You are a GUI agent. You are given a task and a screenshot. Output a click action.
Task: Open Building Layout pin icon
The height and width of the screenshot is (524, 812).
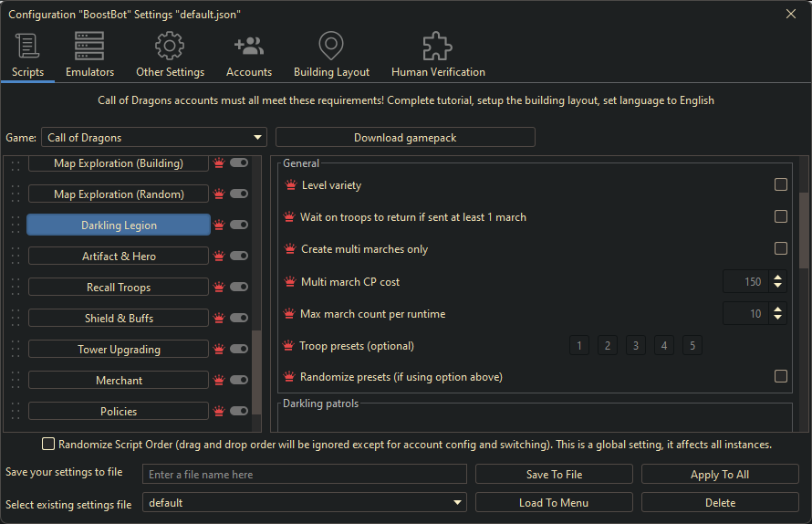pyautogui.click(x=331, y=46)
